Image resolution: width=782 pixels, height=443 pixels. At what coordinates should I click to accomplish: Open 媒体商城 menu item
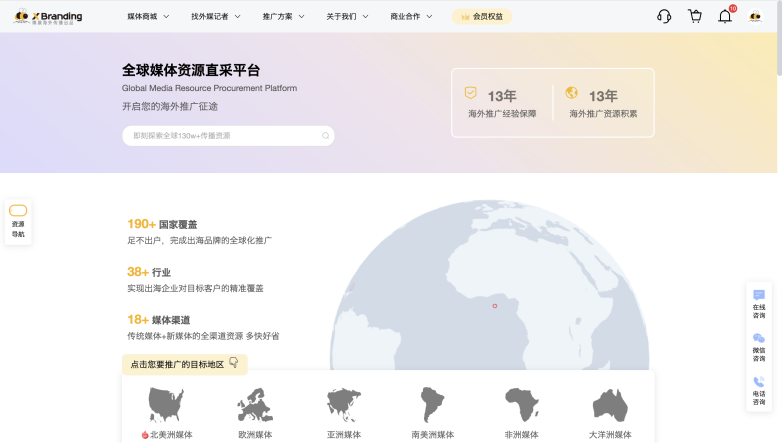[142, 16]
